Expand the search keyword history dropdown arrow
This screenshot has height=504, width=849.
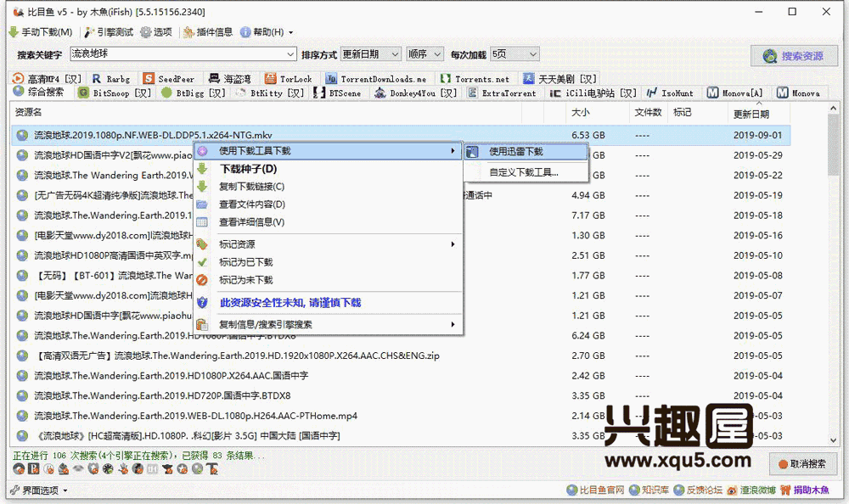click(x=290, y=54)
